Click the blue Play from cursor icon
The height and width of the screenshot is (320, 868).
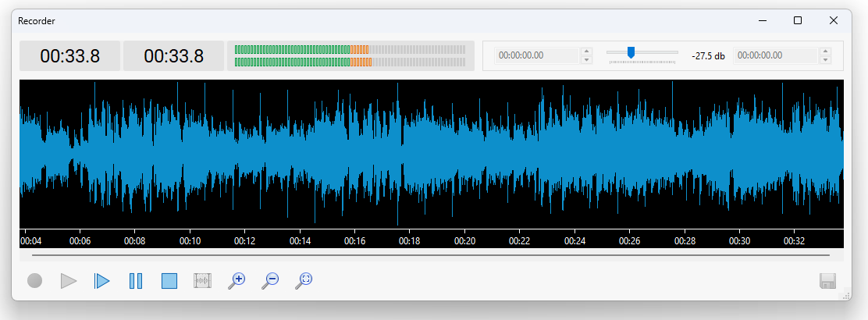[102, 281]
